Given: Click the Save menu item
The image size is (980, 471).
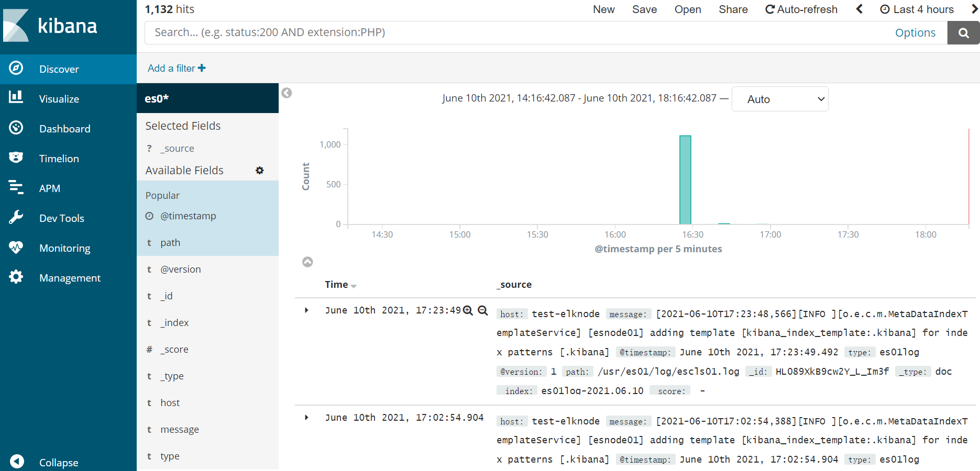Looking at the screenshot, I should (644, 9).
